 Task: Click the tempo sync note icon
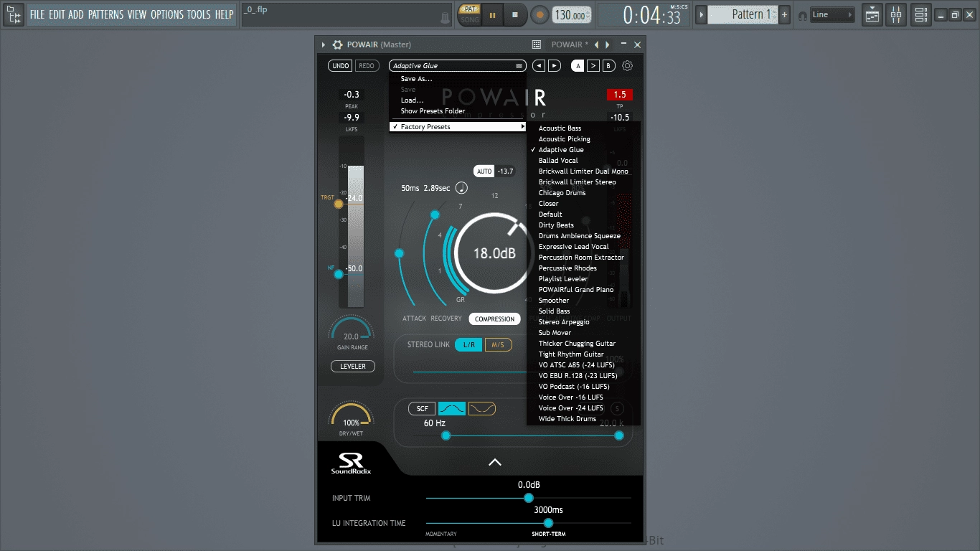pos(461,188)
